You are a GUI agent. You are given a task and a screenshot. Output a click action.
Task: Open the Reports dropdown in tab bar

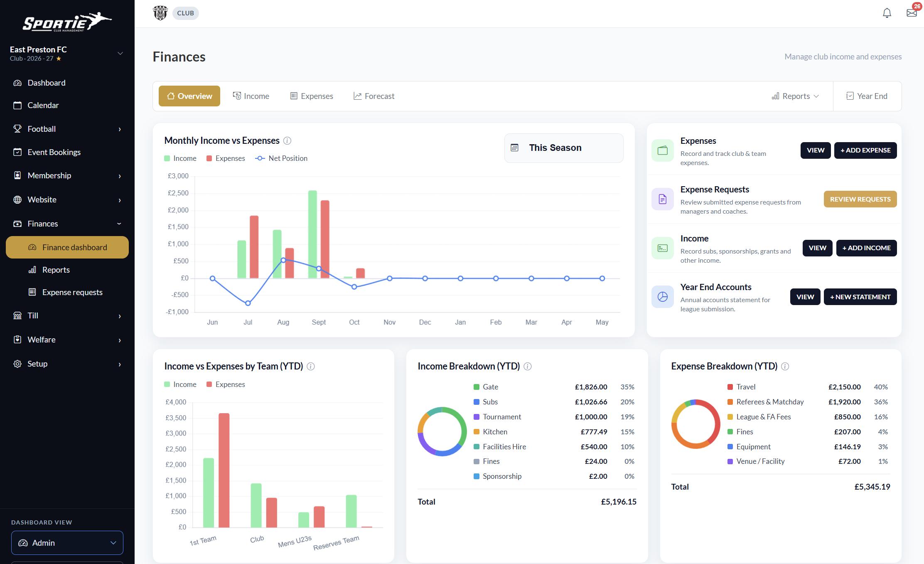(x=795, y=96)
